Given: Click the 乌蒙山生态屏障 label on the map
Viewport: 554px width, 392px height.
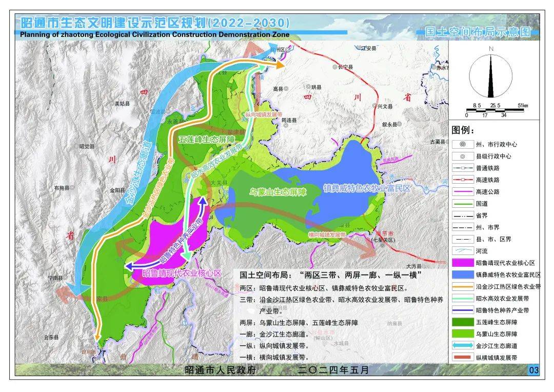Looking at the screenshot, I should pyautogui.click(x=278, y=192).
